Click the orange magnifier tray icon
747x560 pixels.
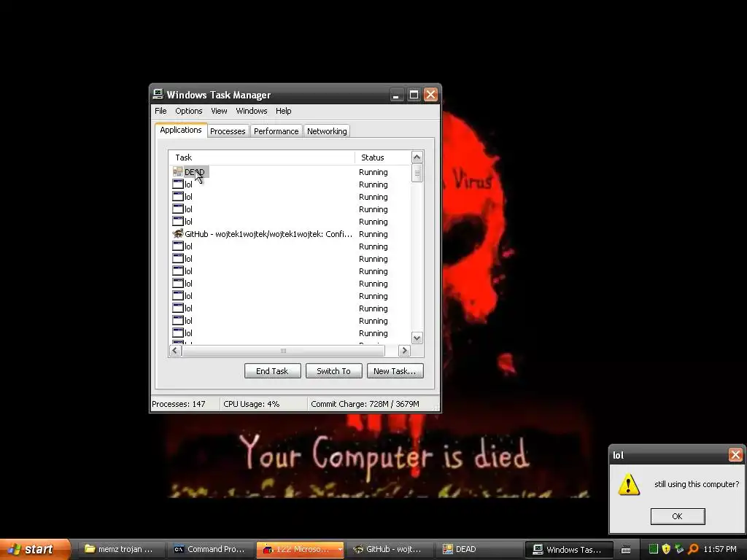coord(693,549)
